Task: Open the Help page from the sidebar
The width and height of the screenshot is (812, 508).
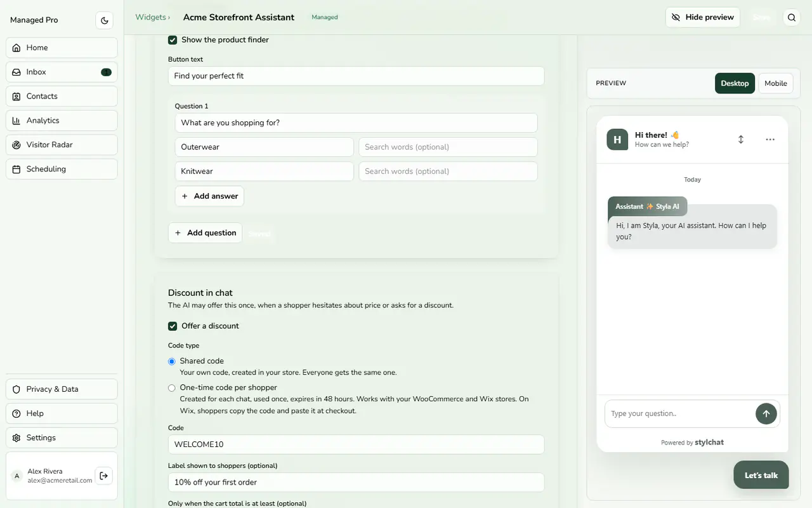Action: (x=62, y=413)
